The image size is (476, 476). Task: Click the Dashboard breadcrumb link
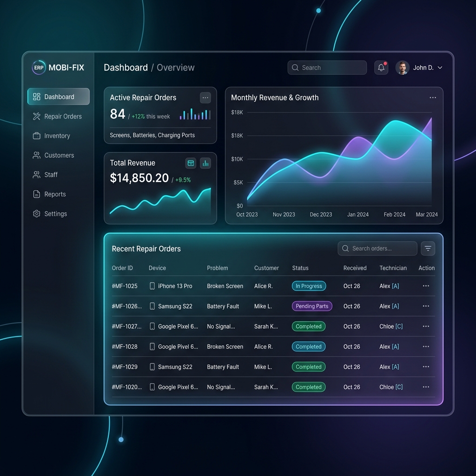126,67
